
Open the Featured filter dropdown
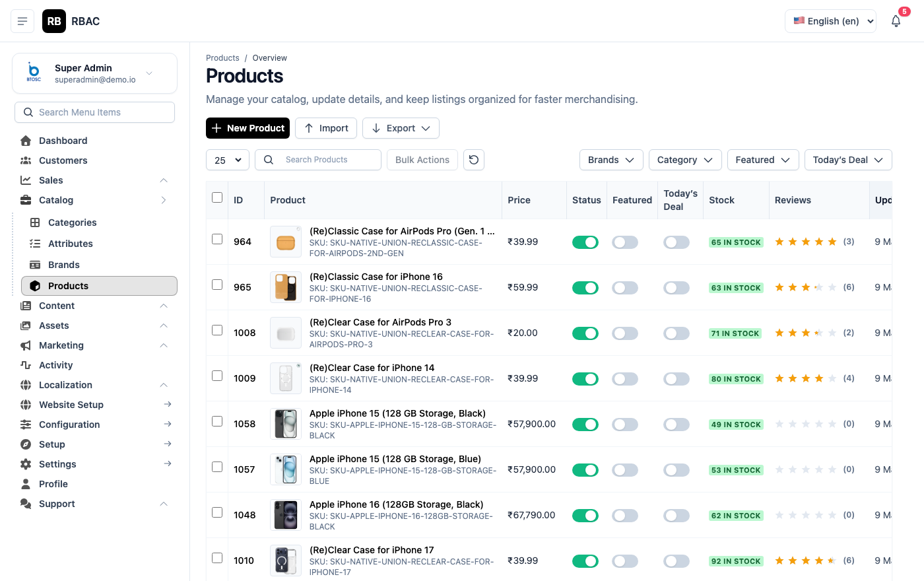coord(763,160)
